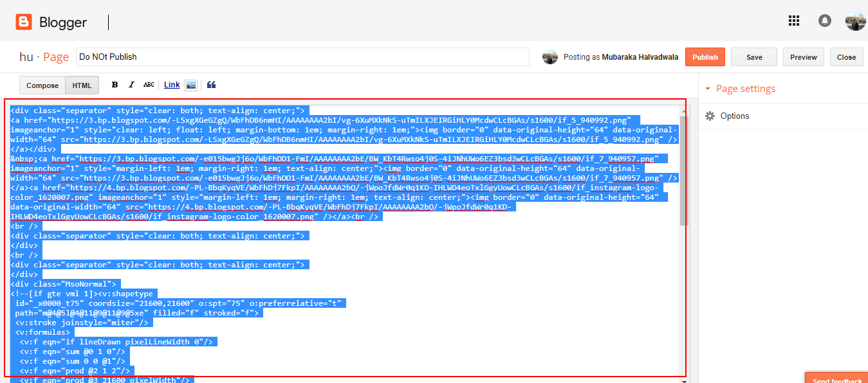Click the editor vertical scrollbar
This screenshot has width=868, height=383.
684,170
